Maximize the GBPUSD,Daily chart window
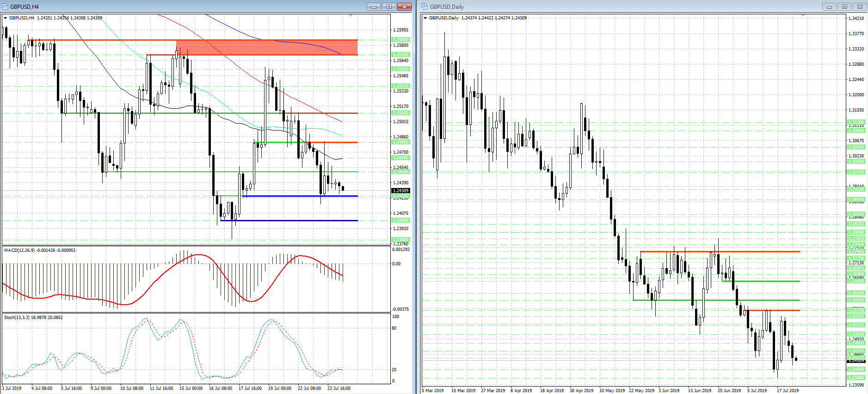868x394 pixels. (x=845, y=6)
